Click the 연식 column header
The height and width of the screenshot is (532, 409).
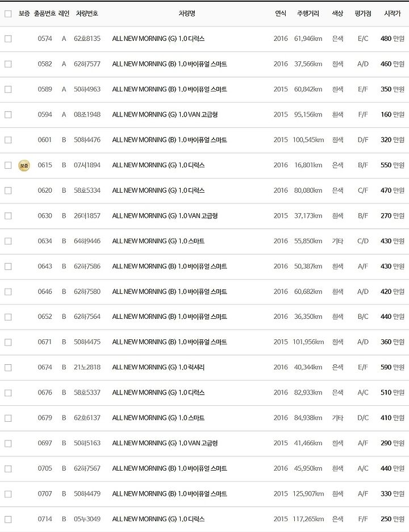(x=281, y=14)
